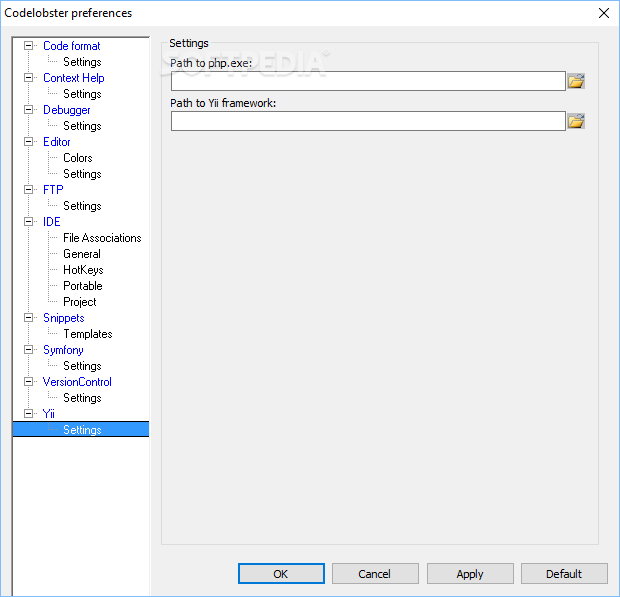
Task: Restore settings with Default button
Action: click(x=564, y=574)
